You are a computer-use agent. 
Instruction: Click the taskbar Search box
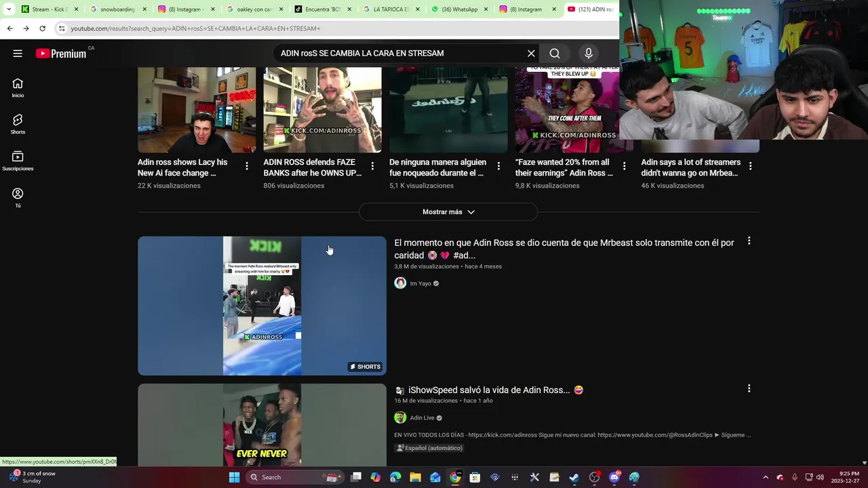[294, 477]
